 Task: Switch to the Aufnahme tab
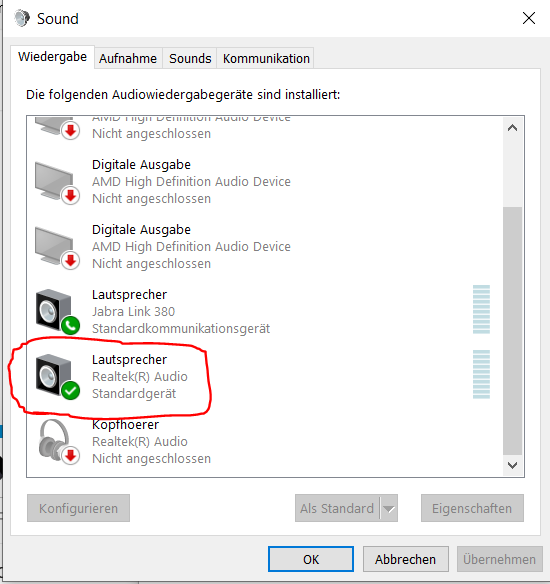click(x=128, y=58)
